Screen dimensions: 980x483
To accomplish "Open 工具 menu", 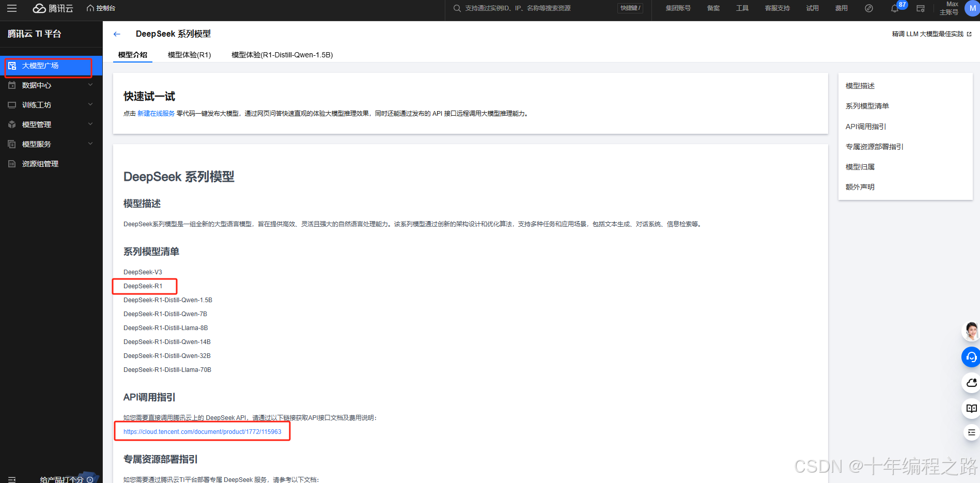I will coord(742,8).
